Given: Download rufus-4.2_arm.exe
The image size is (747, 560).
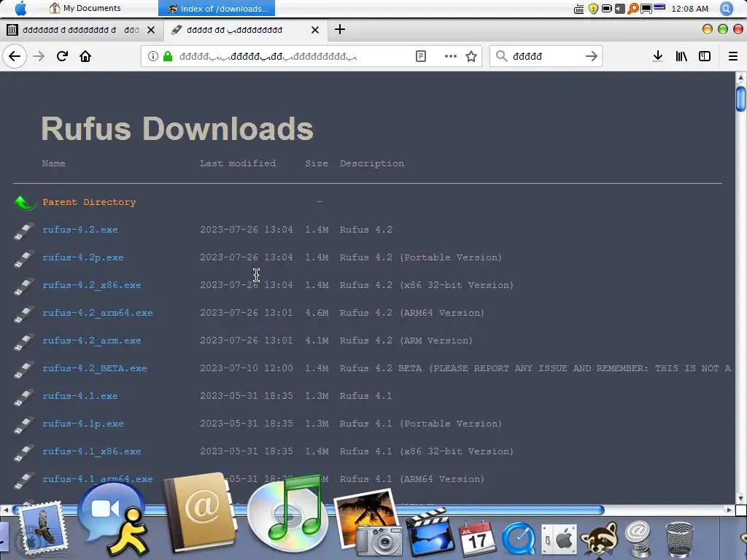Looking at the screenshot, I should (91, 341).
